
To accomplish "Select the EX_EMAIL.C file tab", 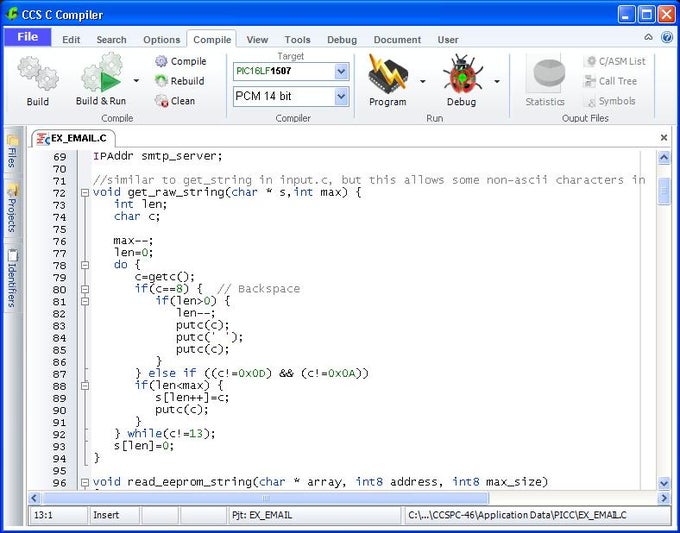I will point(72,138).
